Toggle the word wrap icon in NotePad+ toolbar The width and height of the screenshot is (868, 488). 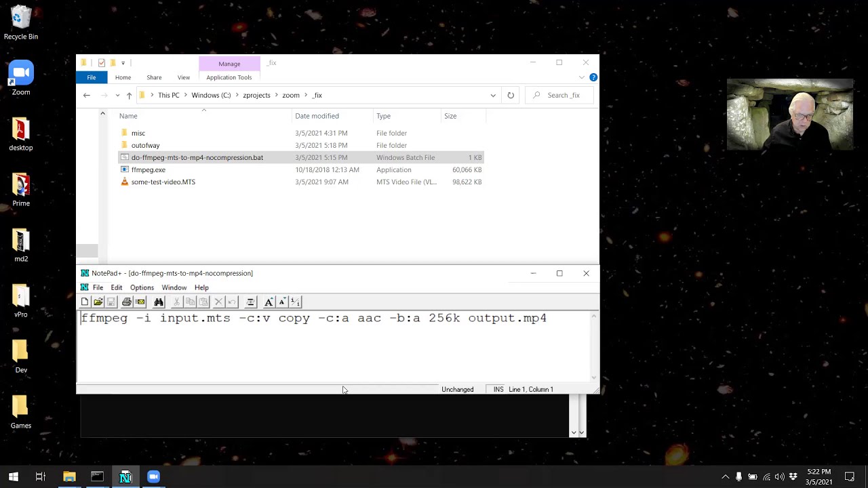[x=250, y=302]
